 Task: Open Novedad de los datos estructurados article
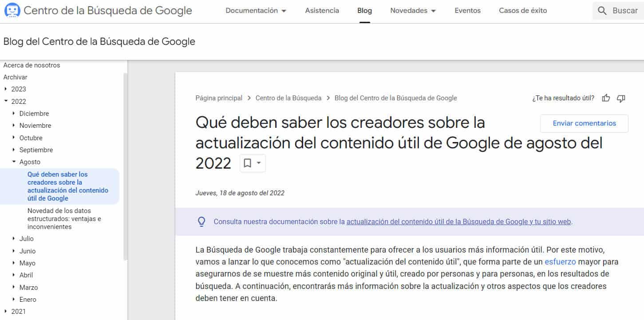64,219
